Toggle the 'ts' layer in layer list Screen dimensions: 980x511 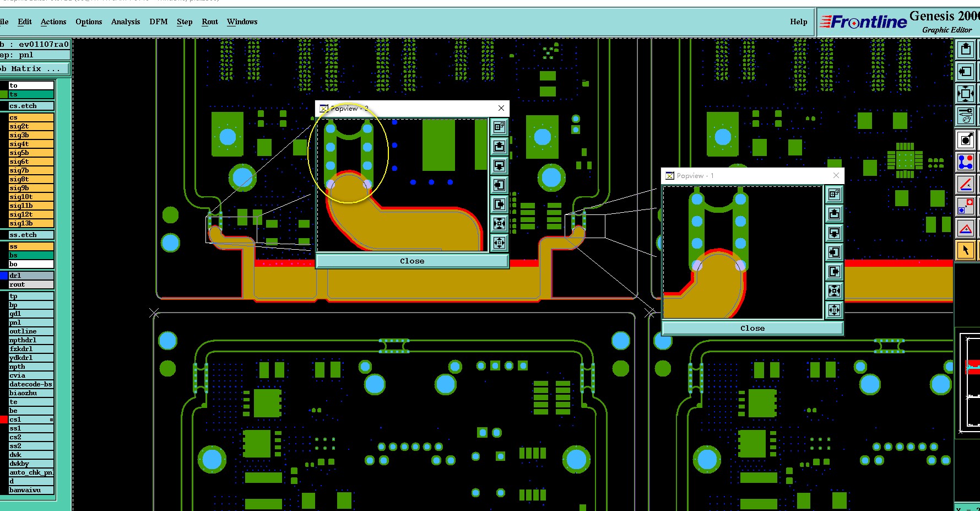coord(31,94)
